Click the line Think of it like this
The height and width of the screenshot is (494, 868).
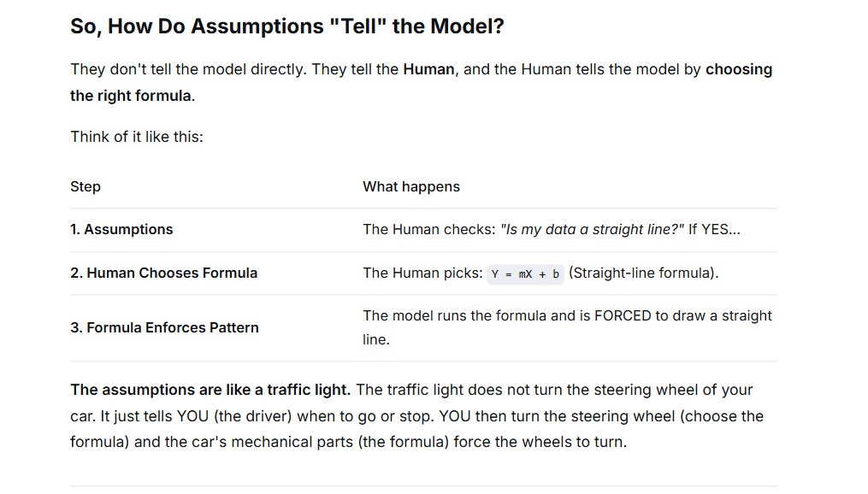(137, 137)
